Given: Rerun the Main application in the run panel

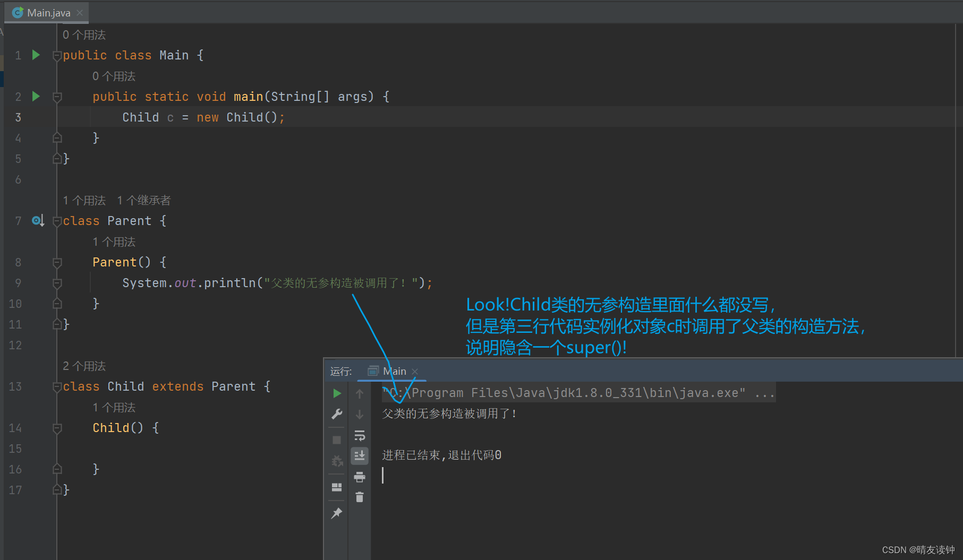Looking at the screenshot, I should point(336,393).
